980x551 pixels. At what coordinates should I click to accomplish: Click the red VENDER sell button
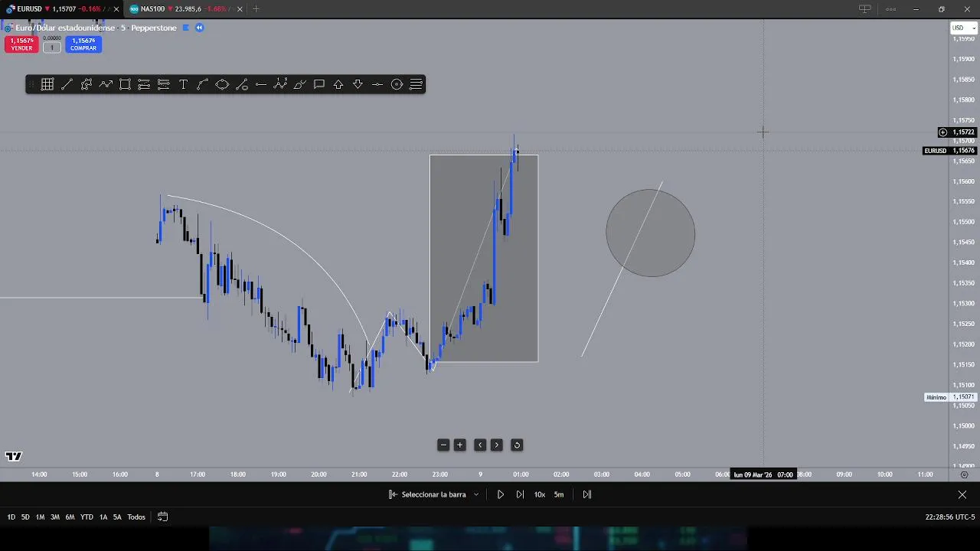[21, 44]
